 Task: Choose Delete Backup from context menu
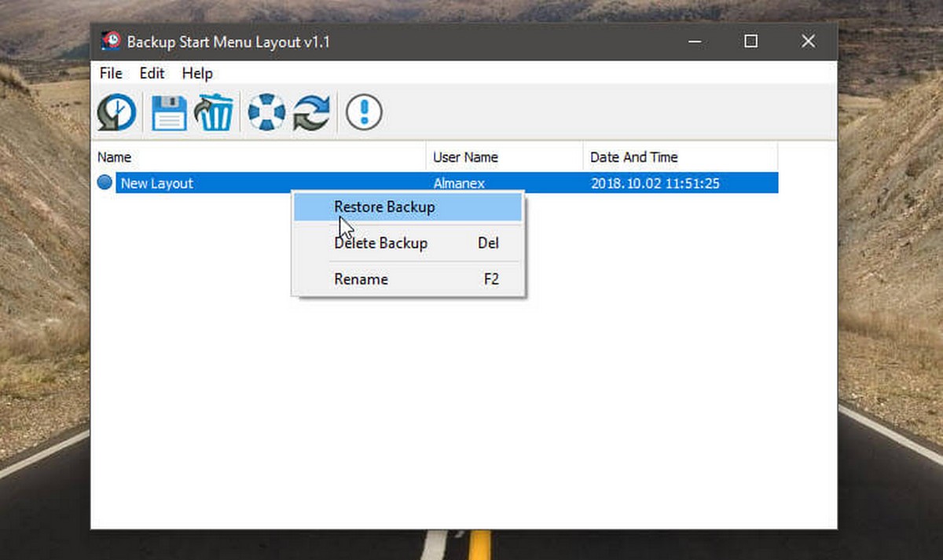coord(408,243)
